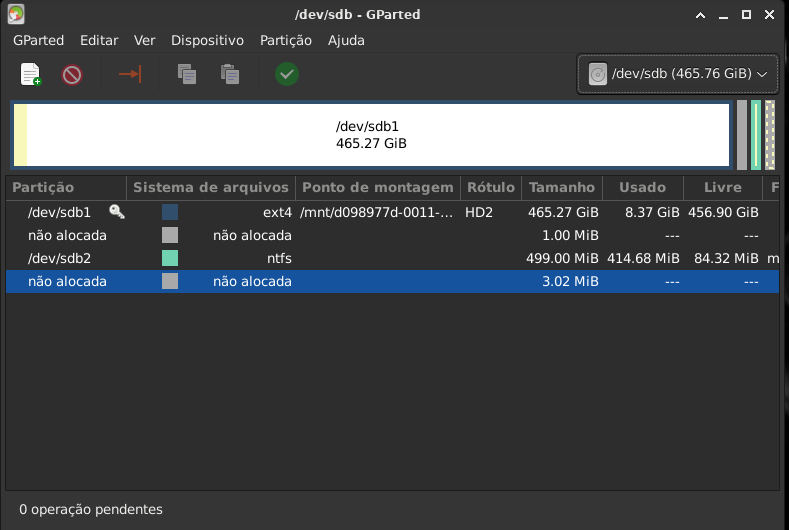Click the ntfs teal color swatch
Screen dimensions: 789x530
click(170, 259)
